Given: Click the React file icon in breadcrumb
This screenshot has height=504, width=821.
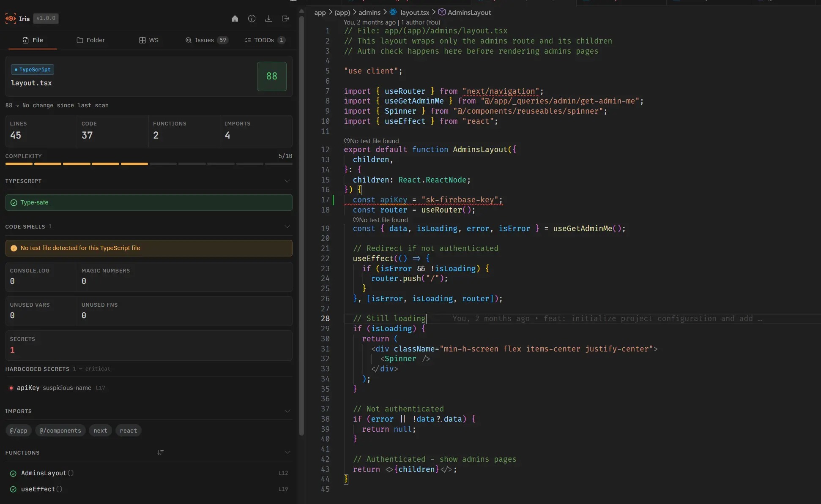Looking at the screenshot, I should click(394, 12).
